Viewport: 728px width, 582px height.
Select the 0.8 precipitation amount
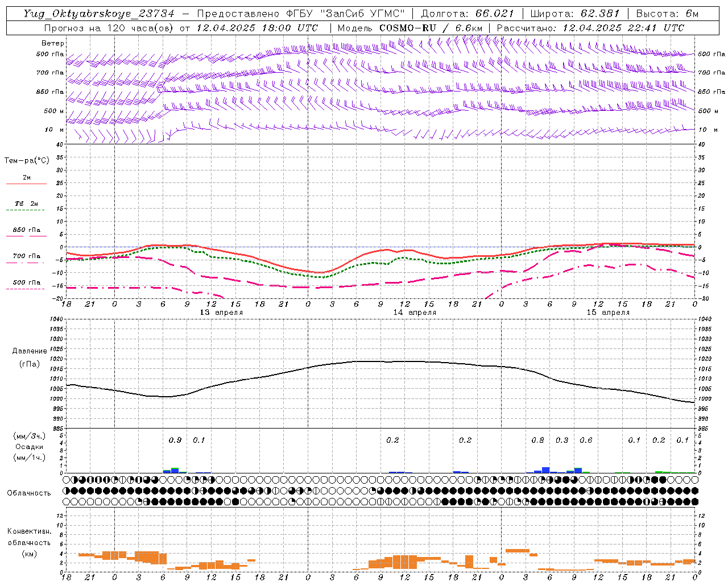point(537,440)
